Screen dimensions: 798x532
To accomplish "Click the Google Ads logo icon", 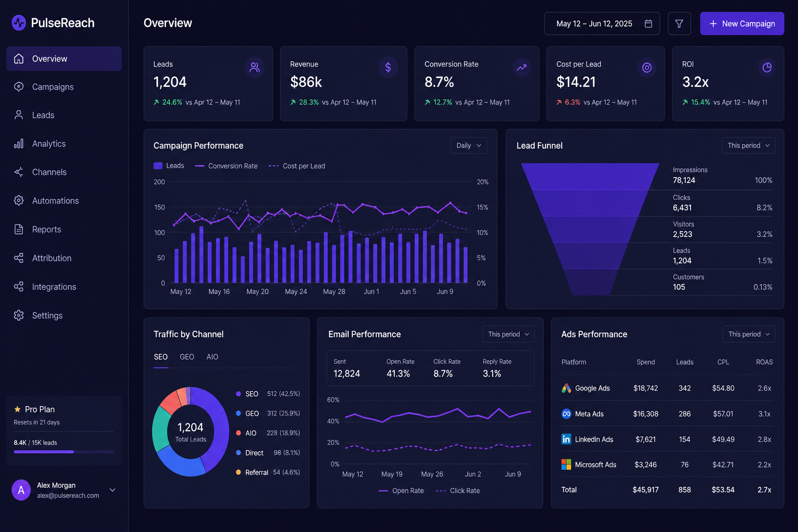I will [566, 388].
